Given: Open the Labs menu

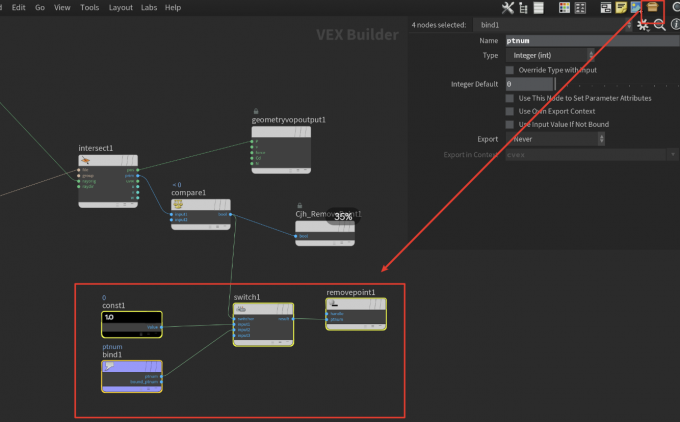Looking at the screenshot, I should point(148,7).
